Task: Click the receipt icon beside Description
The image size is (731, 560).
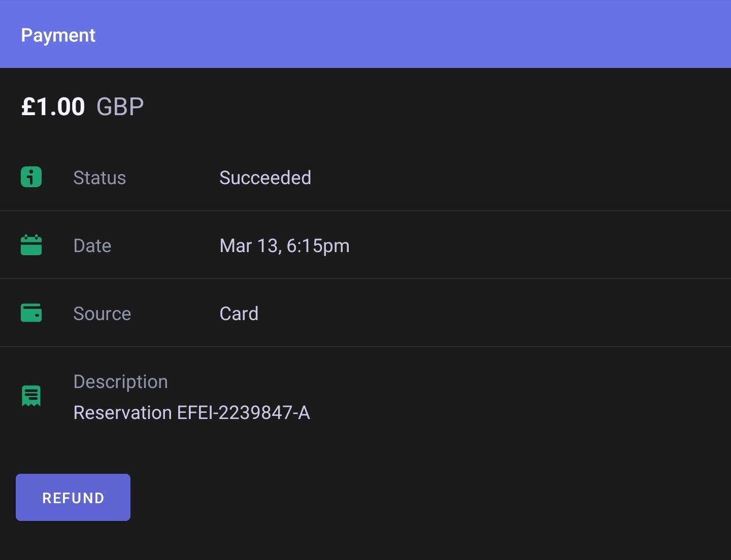Action: pos(31,396)
